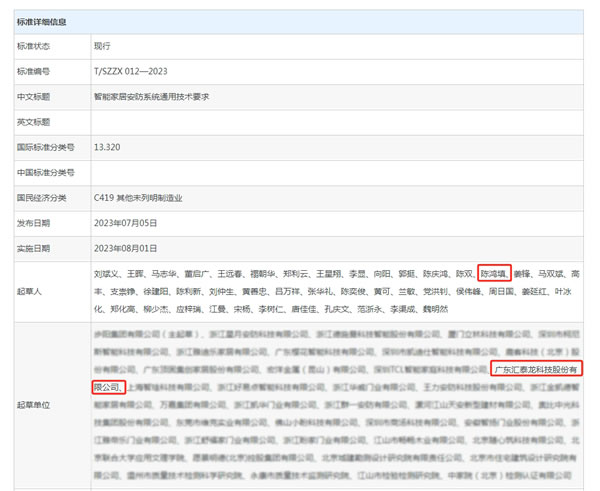Screen dimensions: 600x491
Task: Select the status value 现行
Action: [x=102, y=46]
